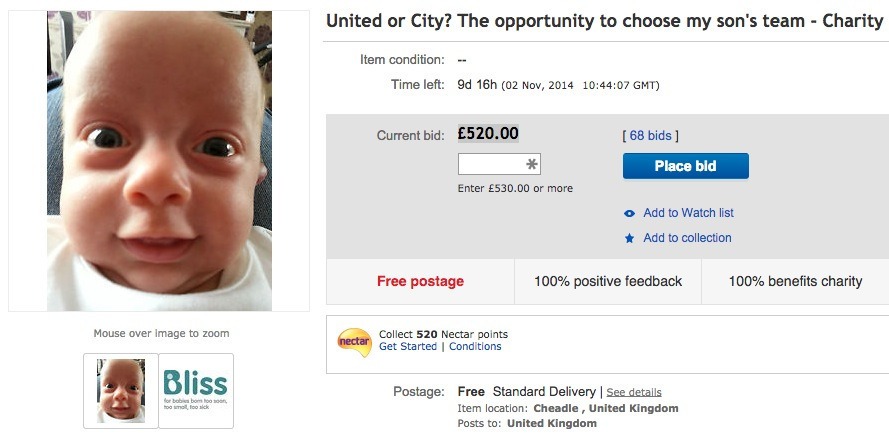Image resolution: width=889 pixels, height=436 pixels.
Task: Click the Free postage box
Action: pos(420,281)
